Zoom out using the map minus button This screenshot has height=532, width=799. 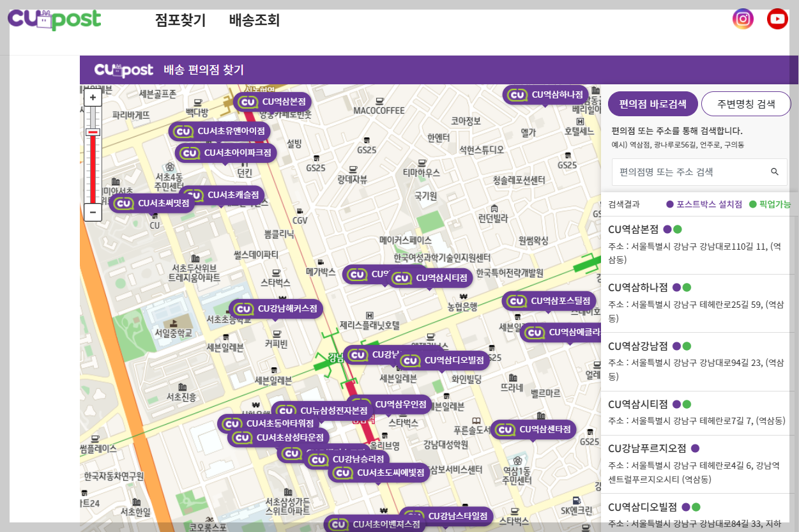point(93,211)
